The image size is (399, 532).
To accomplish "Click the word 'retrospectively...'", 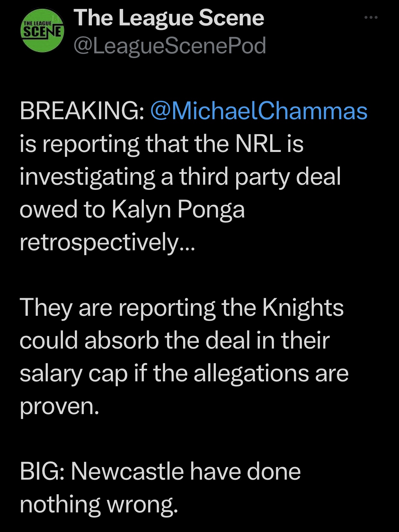I will [x=107, y=242].
